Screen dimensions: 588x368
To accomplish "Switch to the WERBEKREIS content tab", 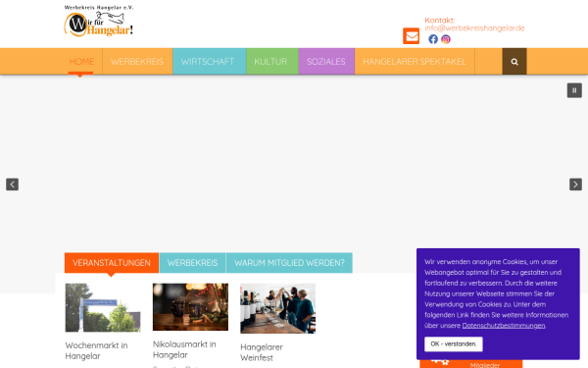I will 192,263.
